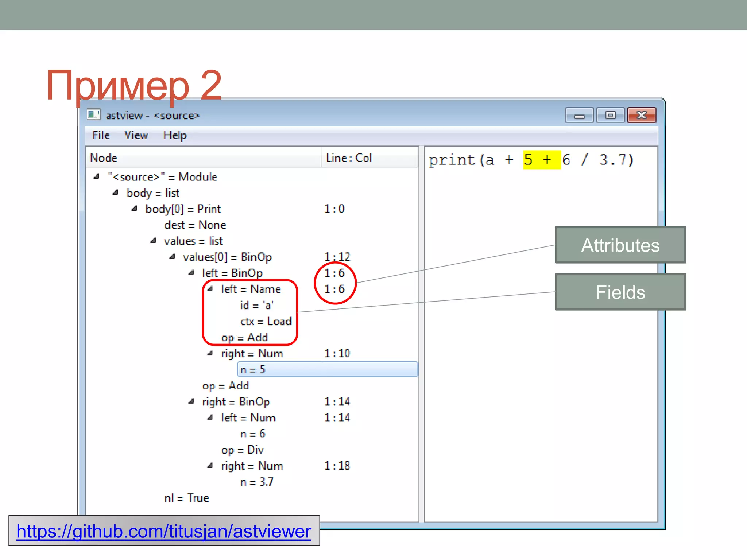Collapse the values[0] = BinOp node
This screenshot has width=747, height=560.
pos(172,257)
